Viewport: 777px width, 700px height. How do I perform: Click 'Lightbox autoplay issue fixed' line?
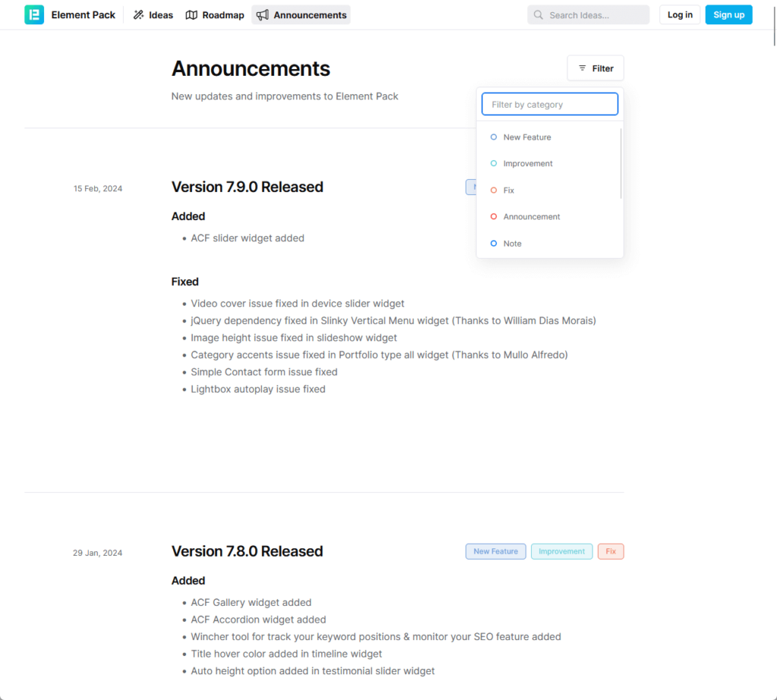click(x=258, y=389)
